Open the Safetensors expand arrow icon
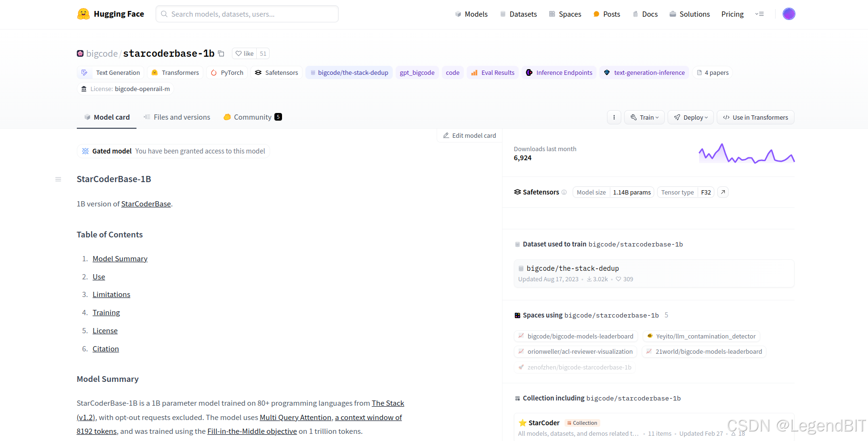 pyautogui.click(x=723, y=192)
